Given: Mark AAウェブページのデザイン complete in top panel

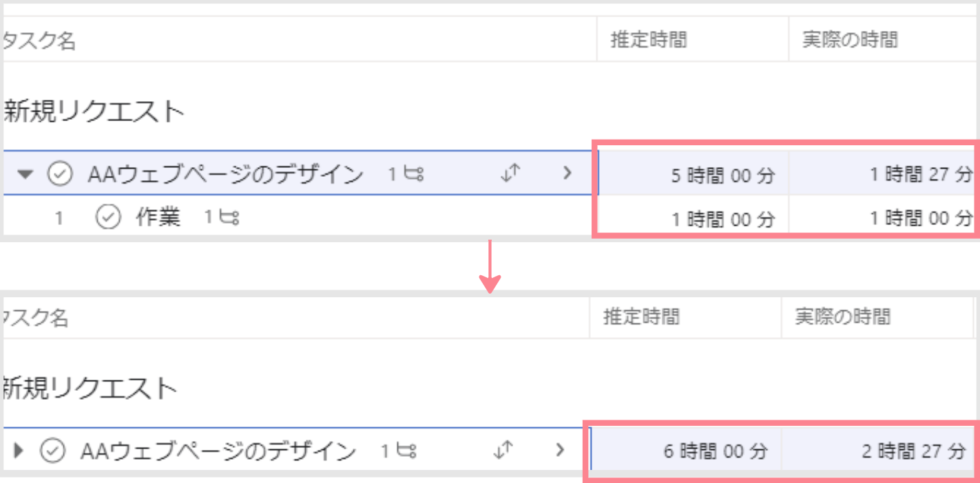Looking at the screenshot, I should [61, 174].
